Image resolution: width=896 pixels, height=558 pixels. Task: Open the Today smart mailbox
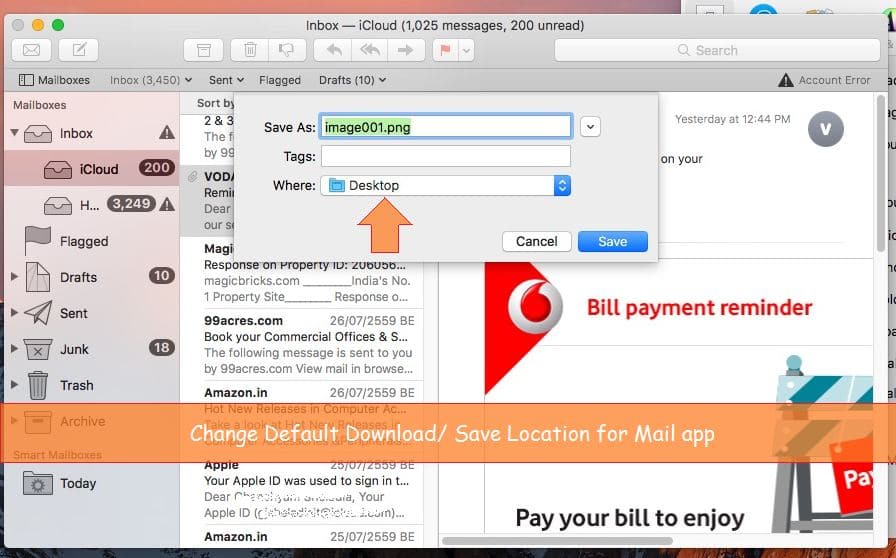[x=78, y=484]
